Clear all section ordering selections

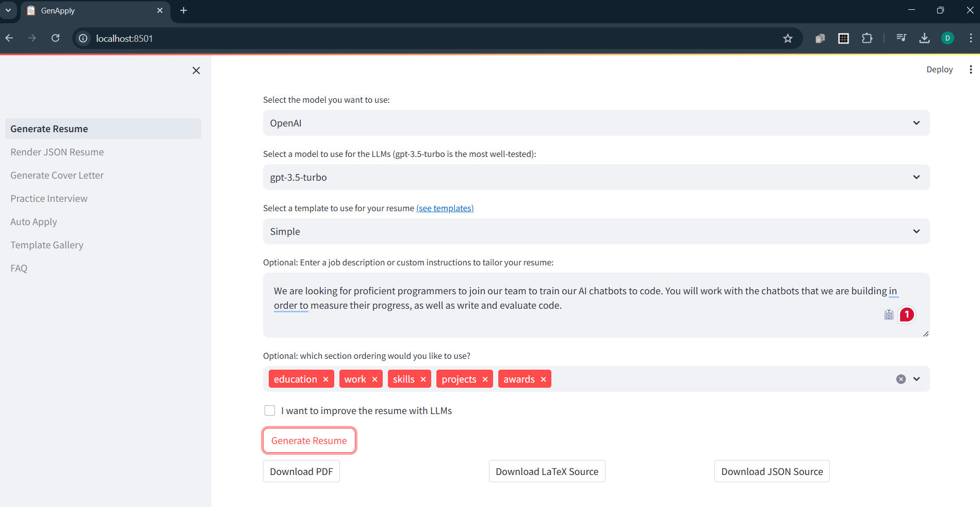click(x=901, y=379)
